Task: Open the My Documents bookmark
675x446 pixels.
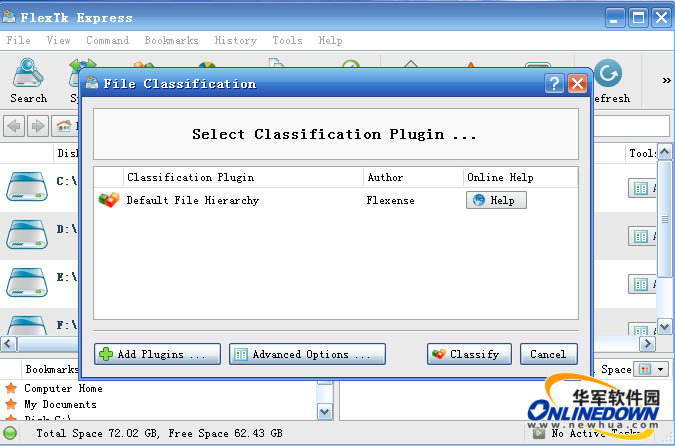Action: click(x=60, y=404)
